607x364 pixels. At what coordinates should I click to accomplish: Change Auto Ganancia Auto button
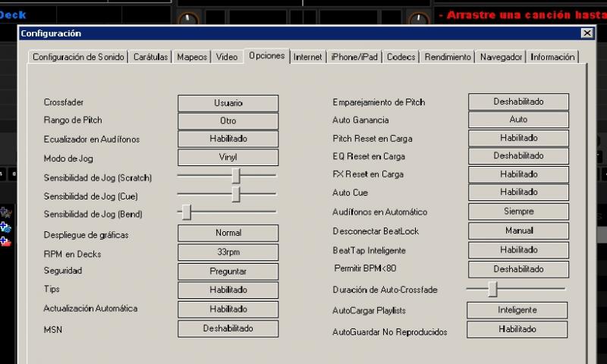tap(518, 120)
